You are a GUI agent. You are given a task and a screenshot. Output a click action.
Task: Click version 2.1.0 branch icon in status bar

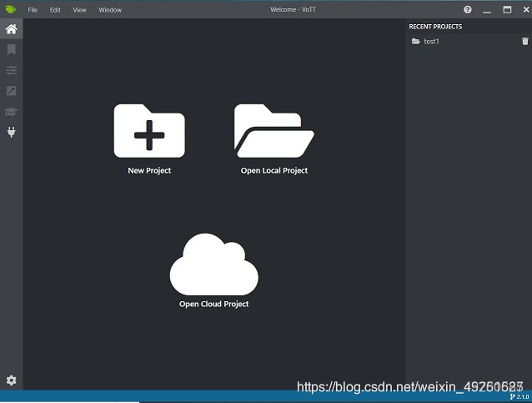coord(512,396)
